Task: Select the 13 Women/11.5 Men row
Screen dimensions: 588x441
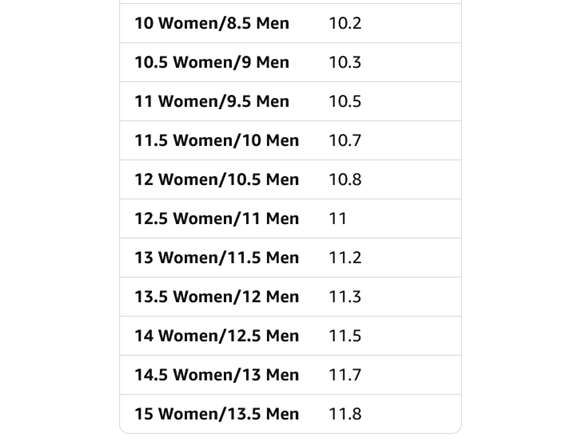Action: (290, 258)
